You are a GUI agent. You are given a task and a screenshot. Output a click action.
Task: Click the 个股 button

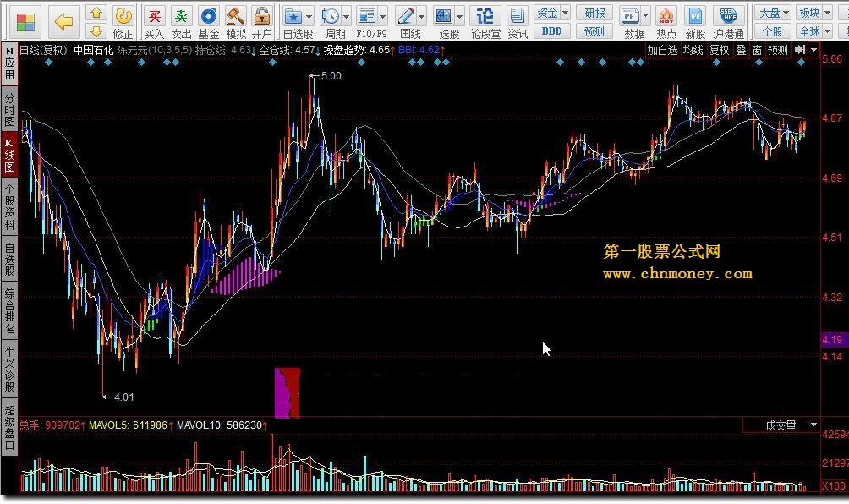[773, 31]
